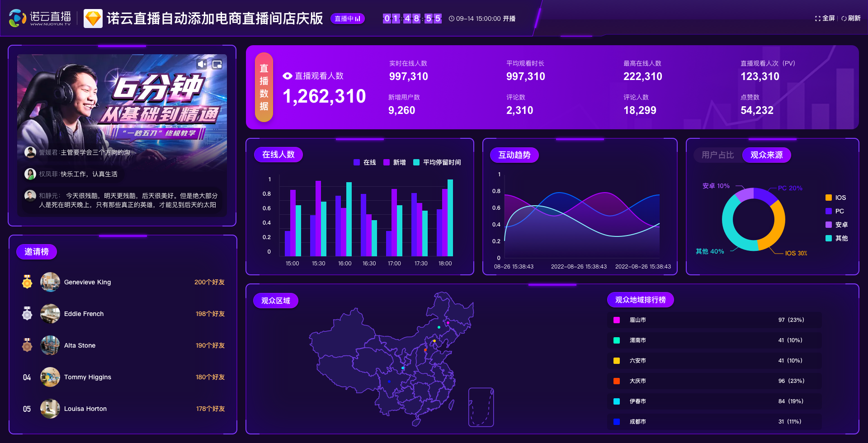
Task: Click Eddie French's silver medal icon
Action: tap(27, 313)
